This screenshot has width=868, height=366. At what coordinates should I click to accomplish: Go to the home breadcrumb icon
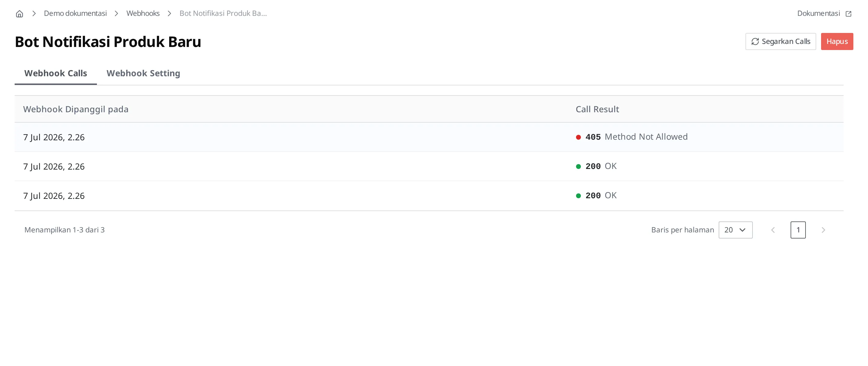coord(20,13)
